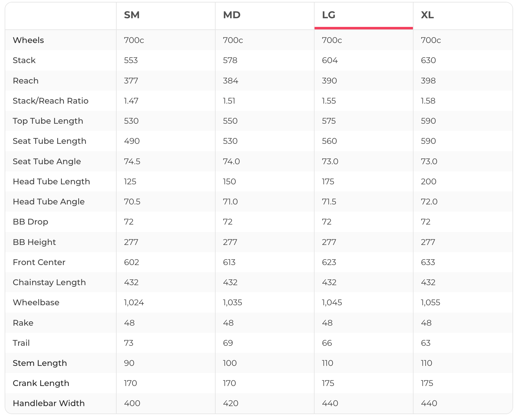
Task: Click the Chainstay Length row label
Action: click(49, 282)
